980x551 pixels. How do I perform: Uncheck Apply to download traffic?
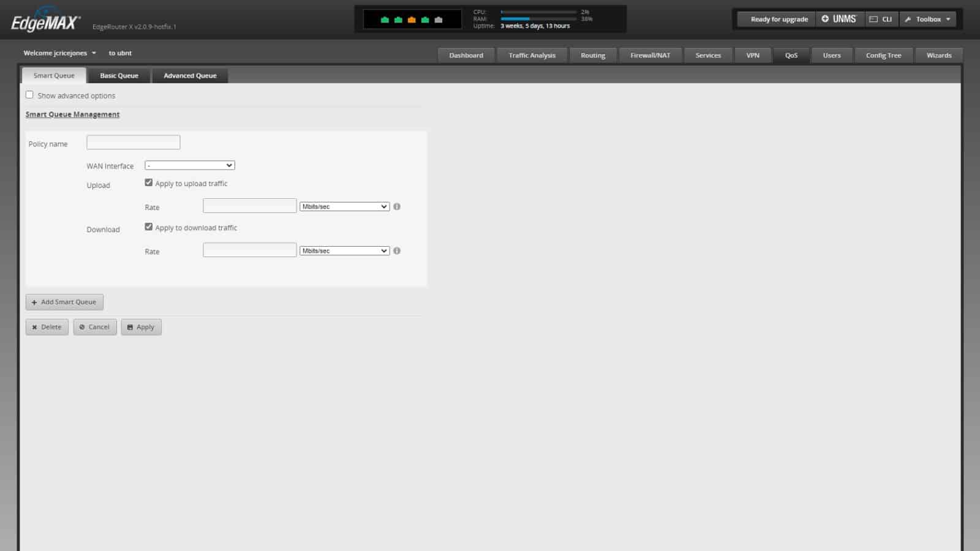[148, 227]
